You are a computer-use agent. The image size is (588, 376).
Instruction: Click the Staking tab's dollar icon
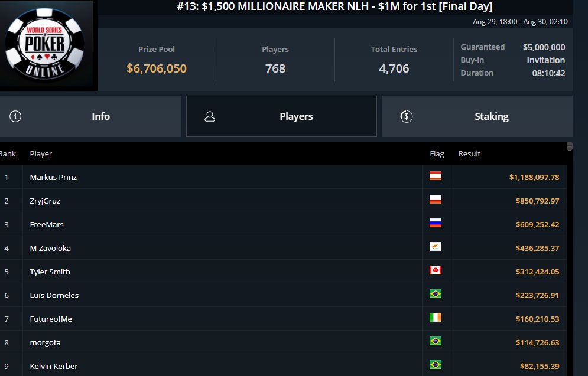pos(406,116)
